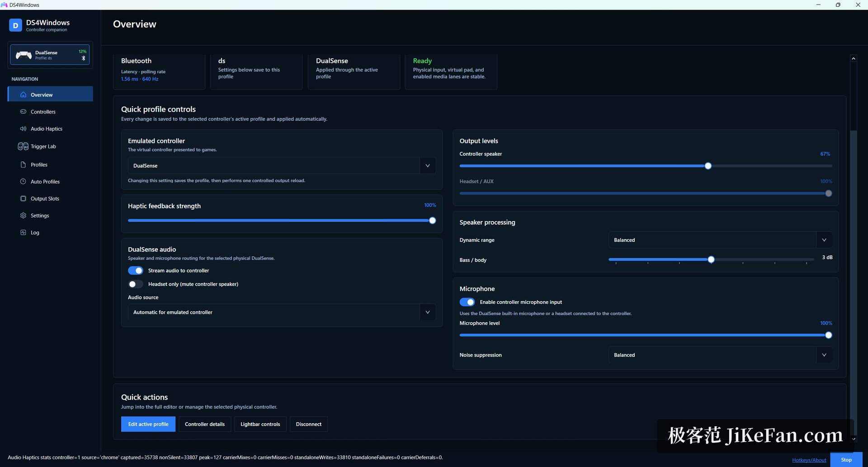
Task: Click the scrollbar up arrow
Action: pyautogui.click(x=854, y=59)
